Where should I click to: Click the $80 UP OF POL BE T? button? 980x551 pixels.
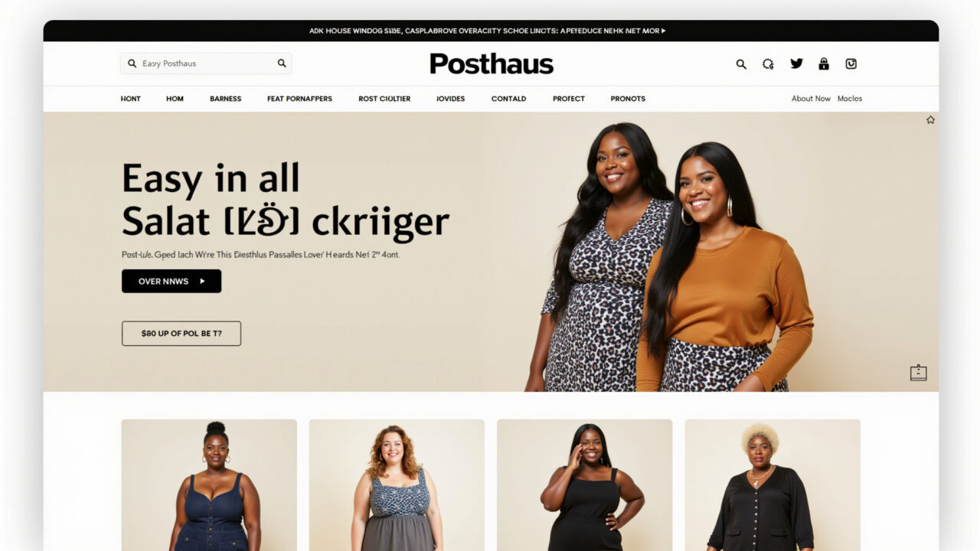pos(181,334)
